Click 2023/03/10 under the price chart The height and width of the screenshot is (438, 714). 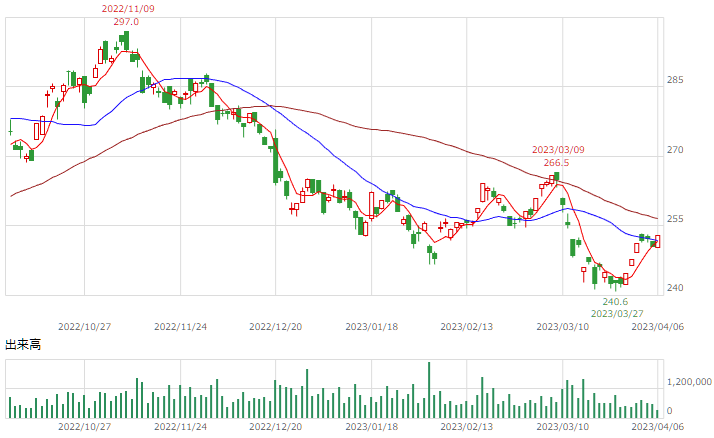[x=563, y=327]
